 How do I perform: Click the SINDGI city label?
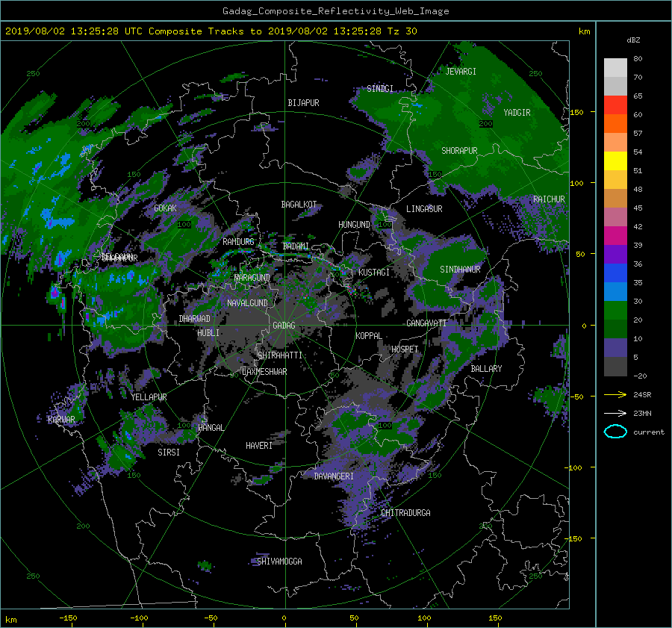tap(380, 89)
